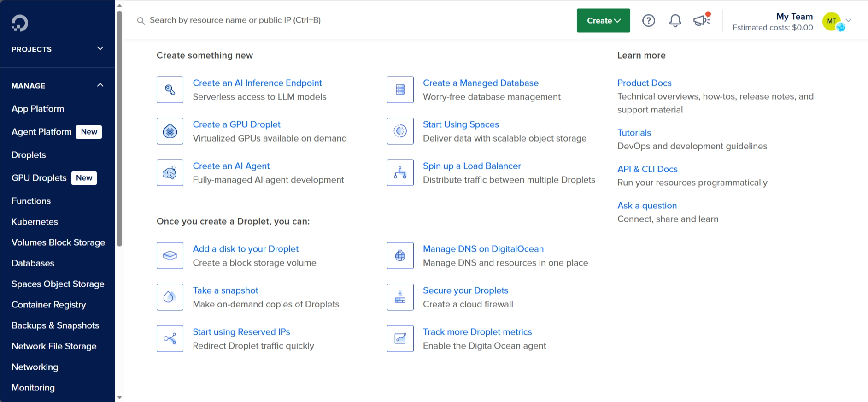The image size is (868, 402).
Task: Open Volumes Block Storage in sidebar
Action: pos(58,242)
